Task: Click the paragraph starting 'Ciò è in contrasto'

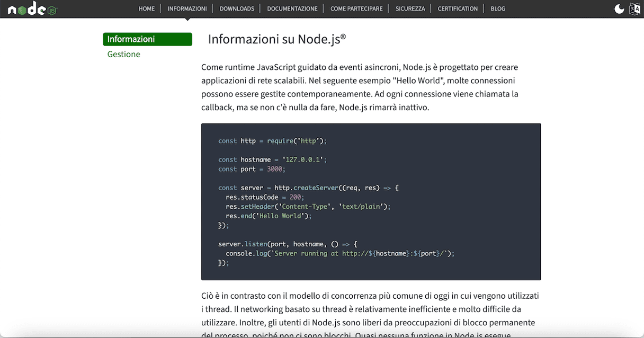Action: [371, 315]
